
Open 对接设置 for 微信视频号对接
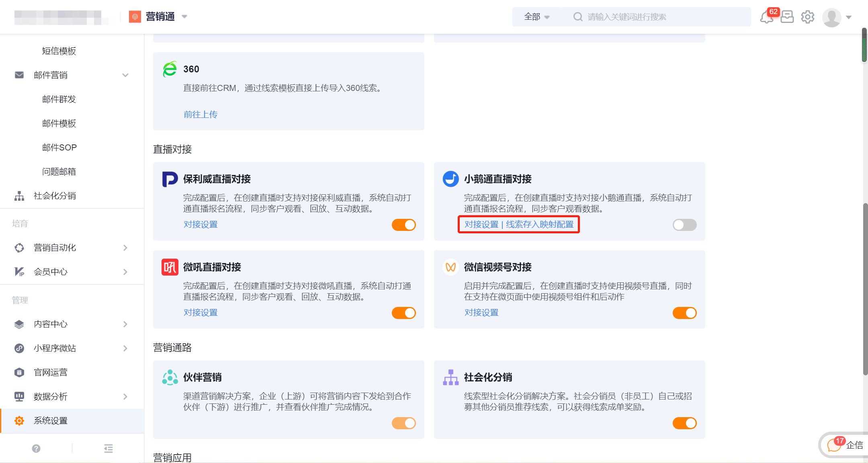(x=481, y=313)
